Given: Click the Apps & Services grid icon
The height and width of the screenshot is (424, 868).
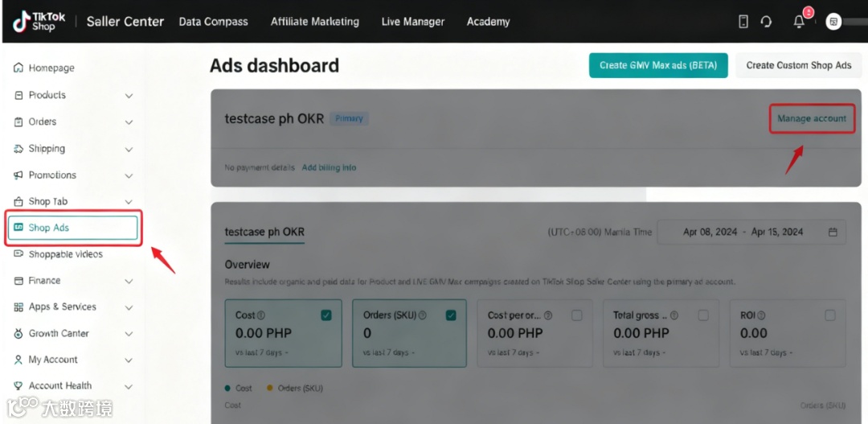Looking at the screenshot, I should [x=18, y=307].
